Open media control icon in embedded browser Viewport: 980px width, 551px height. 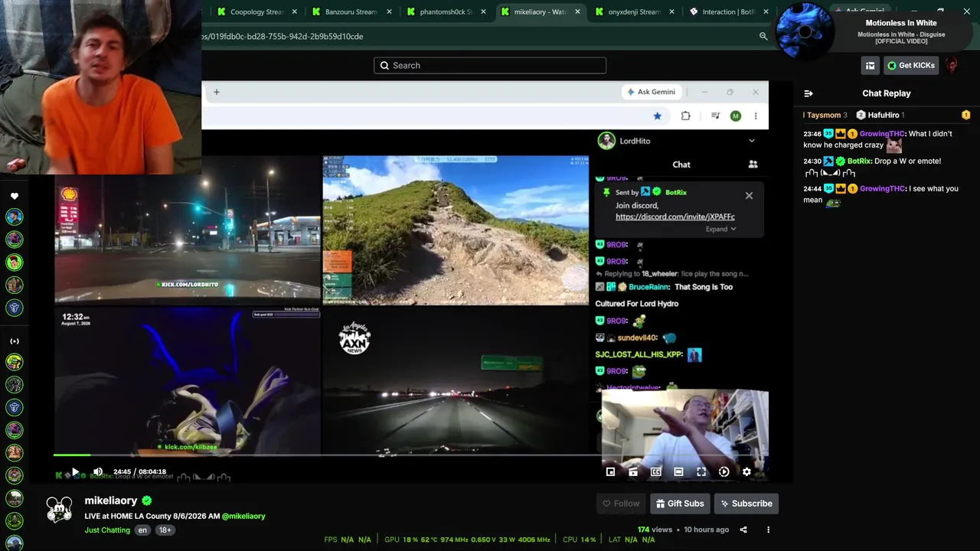point(715,116)
